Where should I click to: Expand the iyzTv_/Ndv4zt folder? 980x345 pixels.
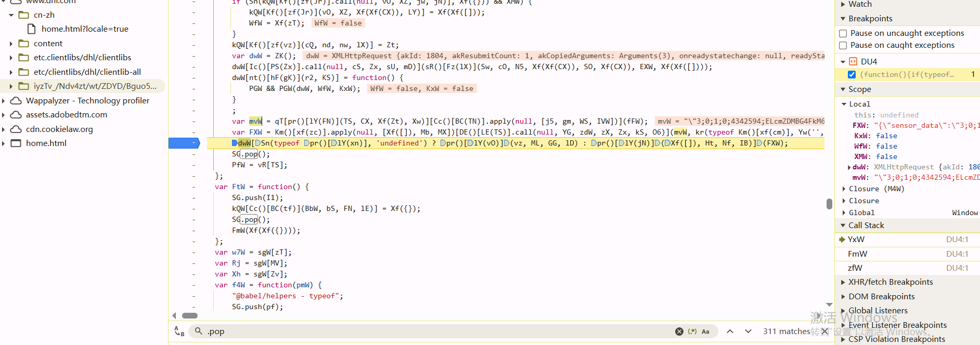point(11,86)
